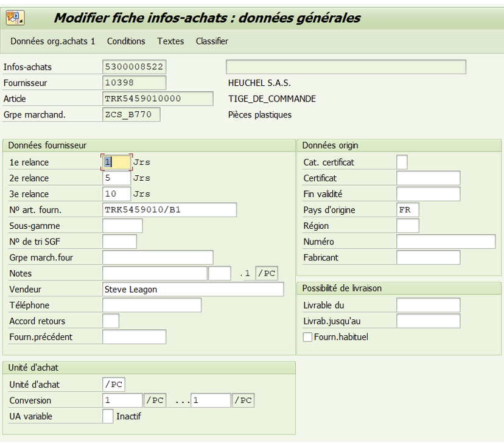
Task: Click the Pays d'origine field
Action: 407,210
